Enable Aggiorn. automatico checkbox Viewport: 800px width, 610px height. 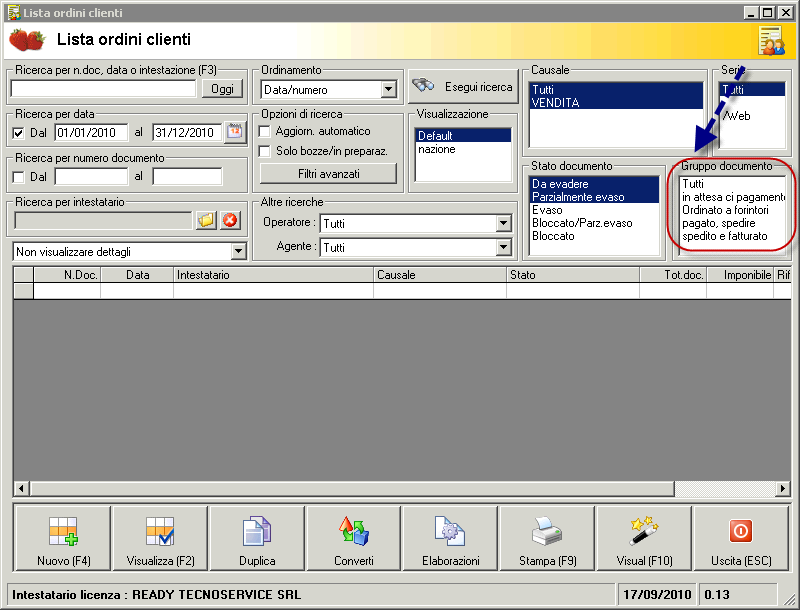click(265, 131)
